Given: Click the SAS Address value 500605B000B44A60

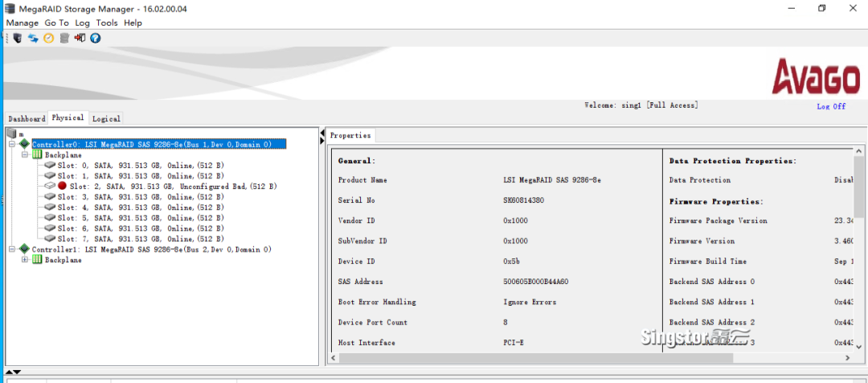Looking at the screenshot, I should tap(536, 282).
